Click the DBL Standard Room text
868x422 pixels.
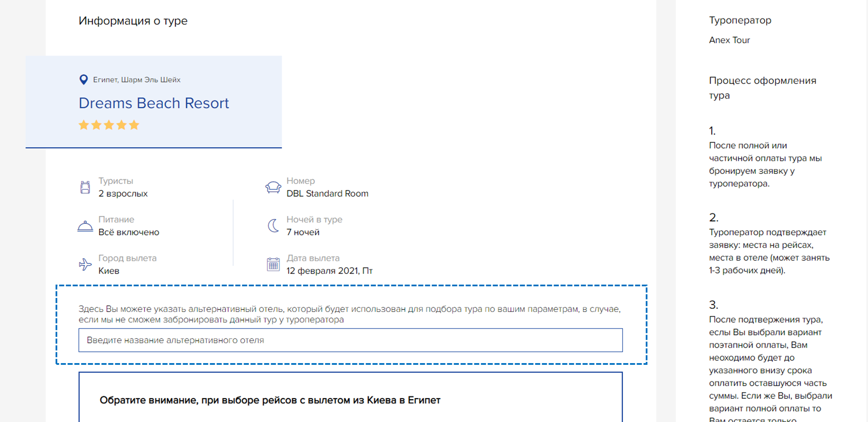tap(327, 194)
